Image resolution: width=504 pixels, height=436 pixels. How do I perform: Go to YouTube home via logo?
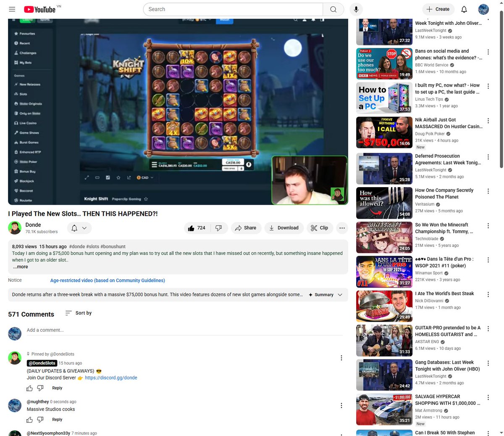[x=39, y=9]
